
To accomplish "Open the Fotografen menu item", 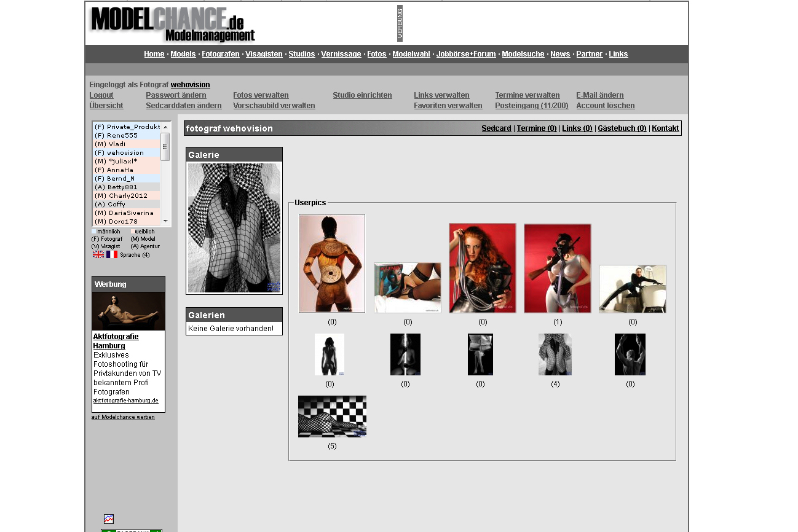I will click(220, 54).
